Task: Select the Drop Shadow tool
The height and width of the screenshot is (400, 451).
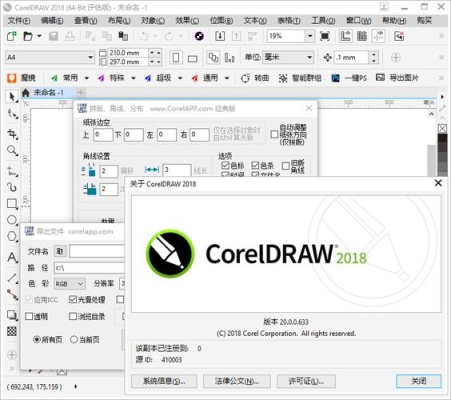Action: point(12,315)
